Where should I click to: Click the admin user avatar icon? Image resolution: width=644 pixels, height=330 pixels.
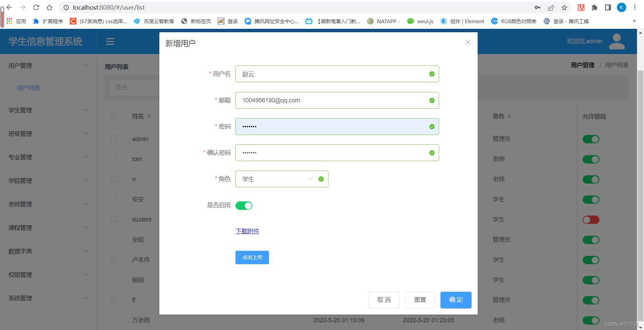point(616,41)
